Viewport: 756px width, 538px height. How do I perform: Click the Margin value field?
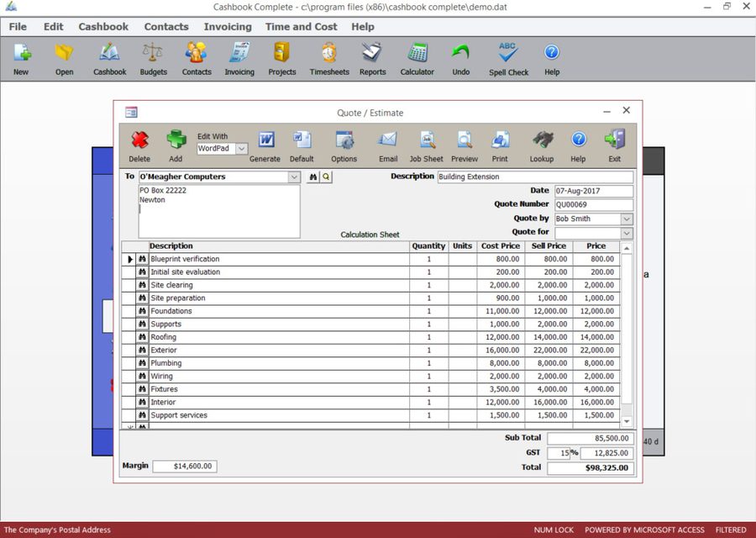pos(185,466)
